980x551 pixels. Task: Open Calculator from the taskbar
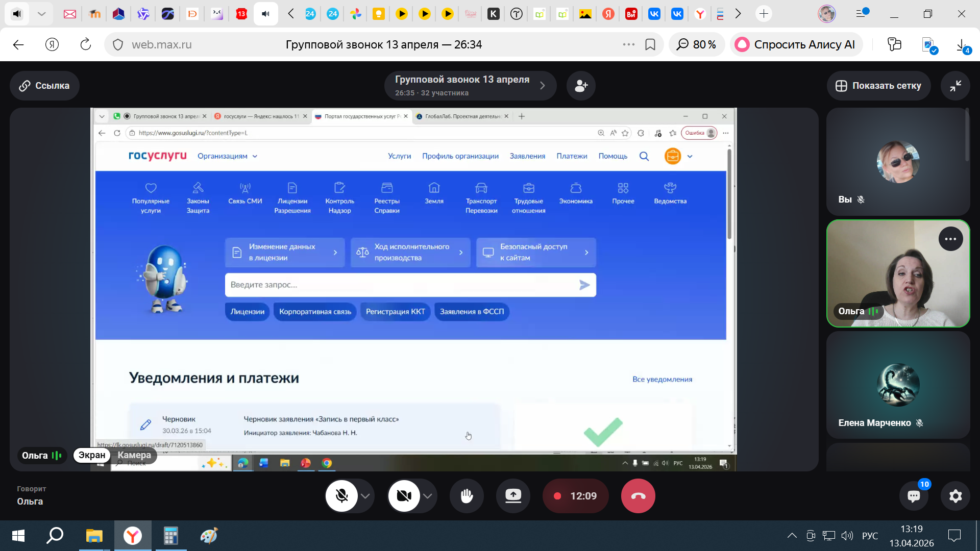pos(170,536)
